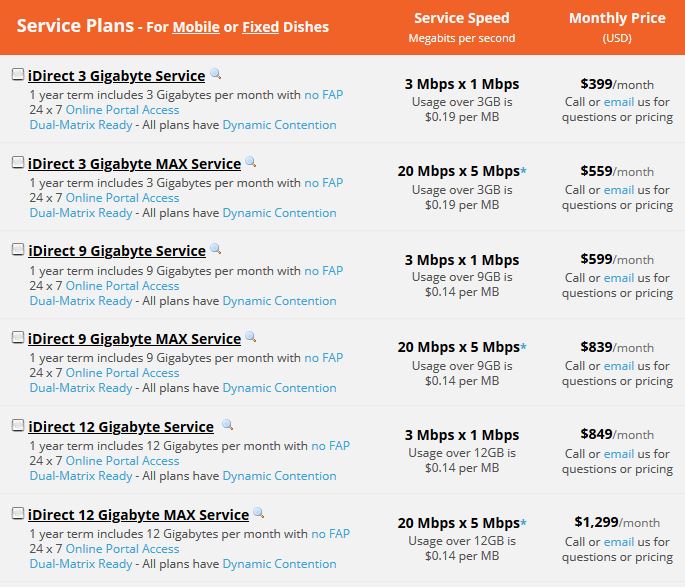
Task: Open Online Portal Access under iDirect 12 Gigabyte Service
Action: pos(122,461)
